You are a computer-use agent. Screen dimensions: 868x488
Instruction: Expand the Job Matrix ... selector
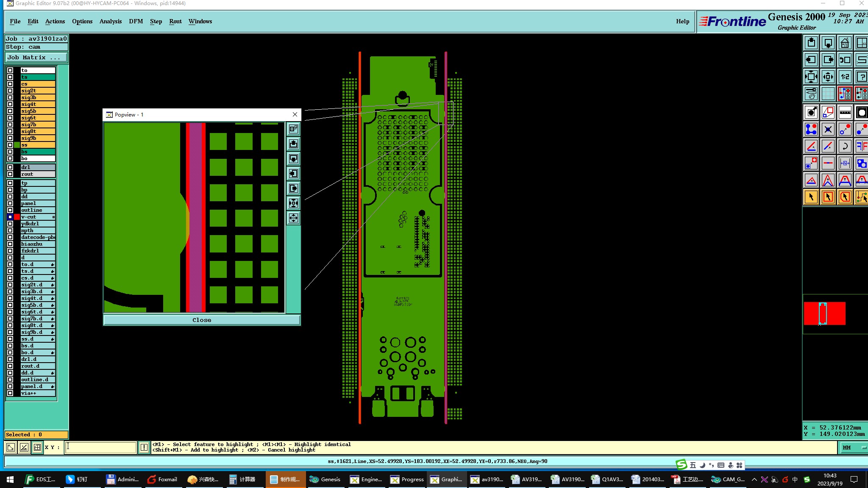[36, 58]
